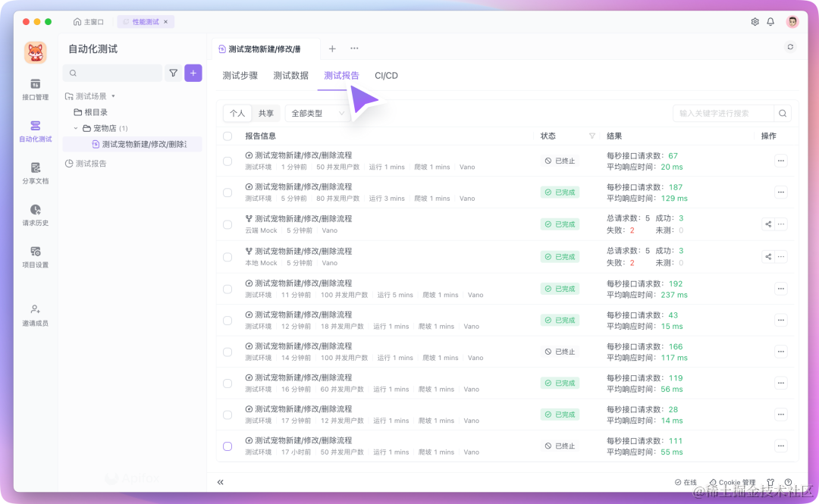Open the 状态 column filter icon
Viewport: 819px width, 504px height.
[x=591, y=136]
